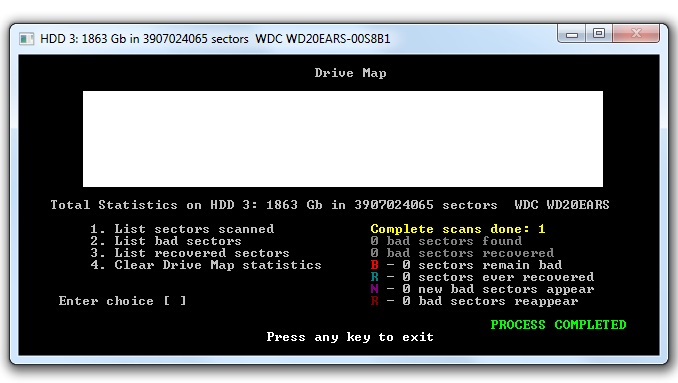Image resolution: width=678 pixels, height=383 pixels.
Task: Minimize the HDD 3 console window
Action: [572, 33]
